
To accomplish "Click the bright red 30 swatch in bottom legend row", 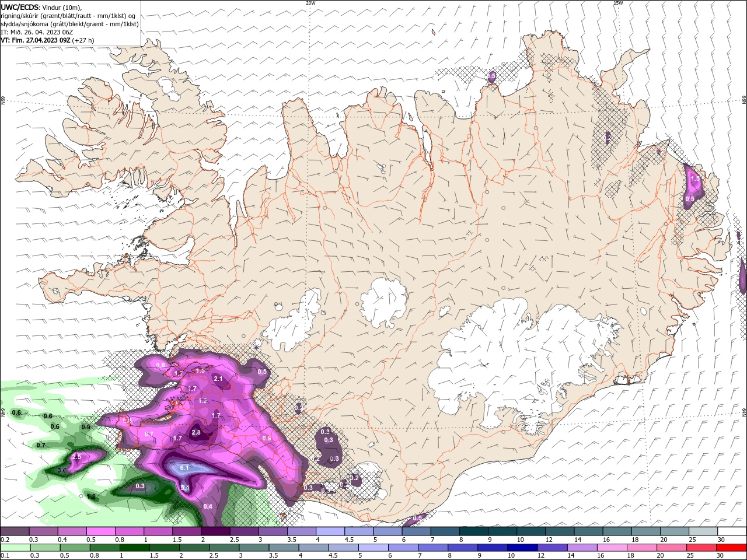I will (731, 548).
